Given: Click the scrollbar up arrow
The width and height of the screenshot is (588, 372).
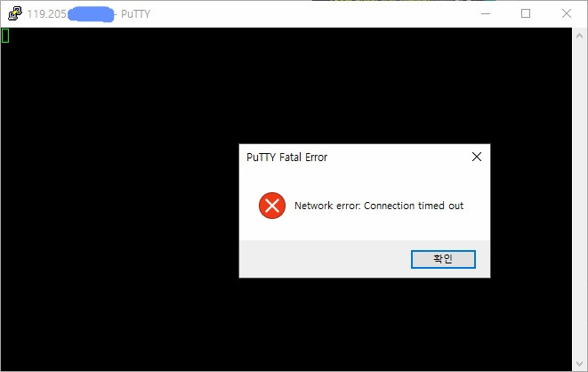Looking at the screenshot, I should 579,36.
